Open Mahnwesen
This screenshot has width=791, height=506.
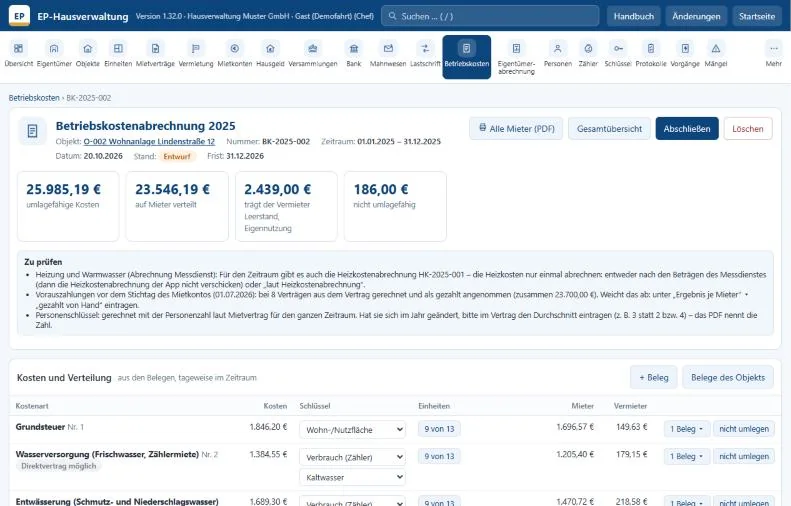[388, 54]
